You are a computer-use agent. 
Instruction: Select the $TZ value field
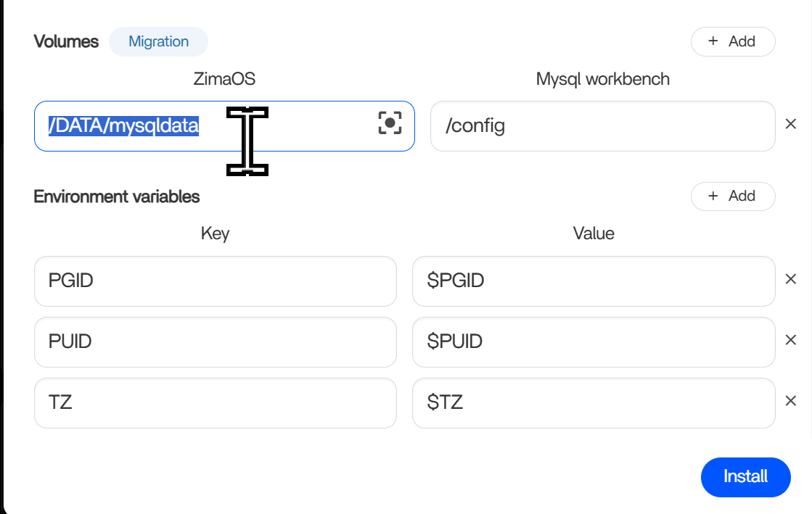coord(593,402)
